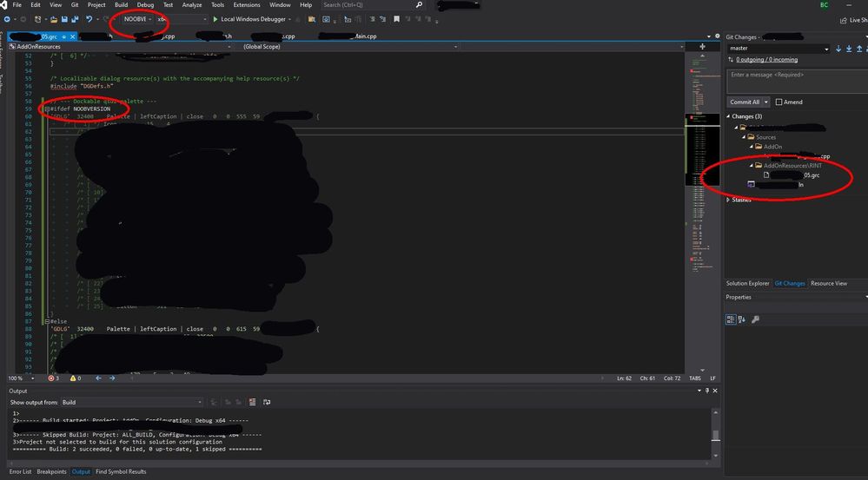Viewport: 868px width, 480px height.
Task: Open the Analyze menu
Action: point(192,5)
